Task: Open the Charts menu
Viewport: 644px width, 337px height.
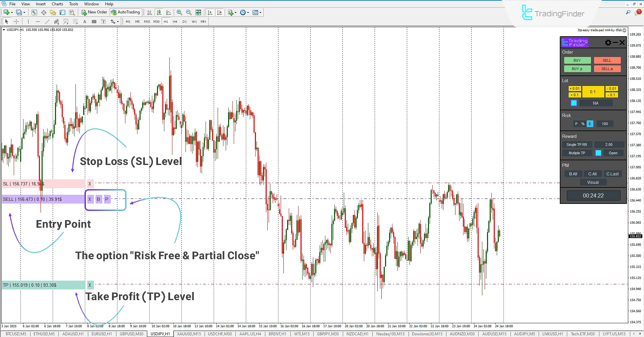Action: (x=57, y=4)
